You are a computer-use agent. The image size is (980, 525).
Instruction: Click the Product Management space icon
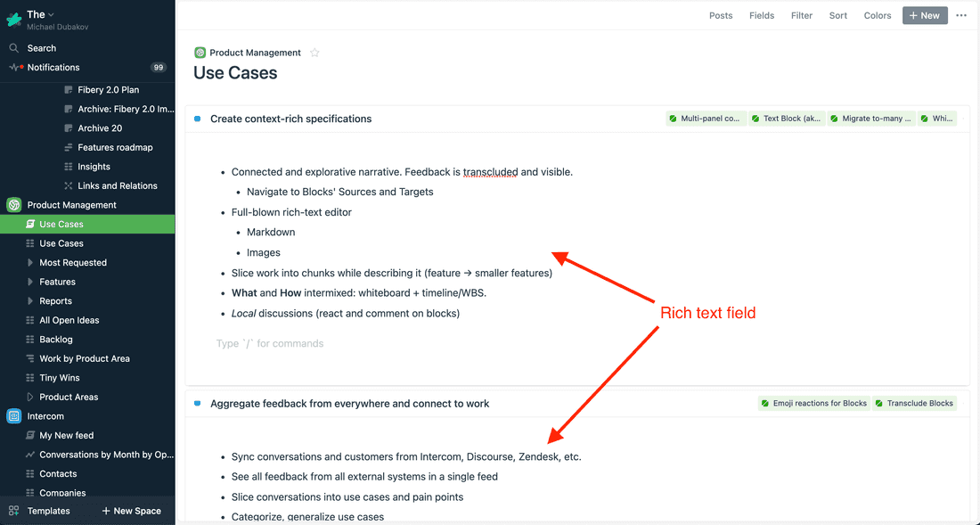12,204
